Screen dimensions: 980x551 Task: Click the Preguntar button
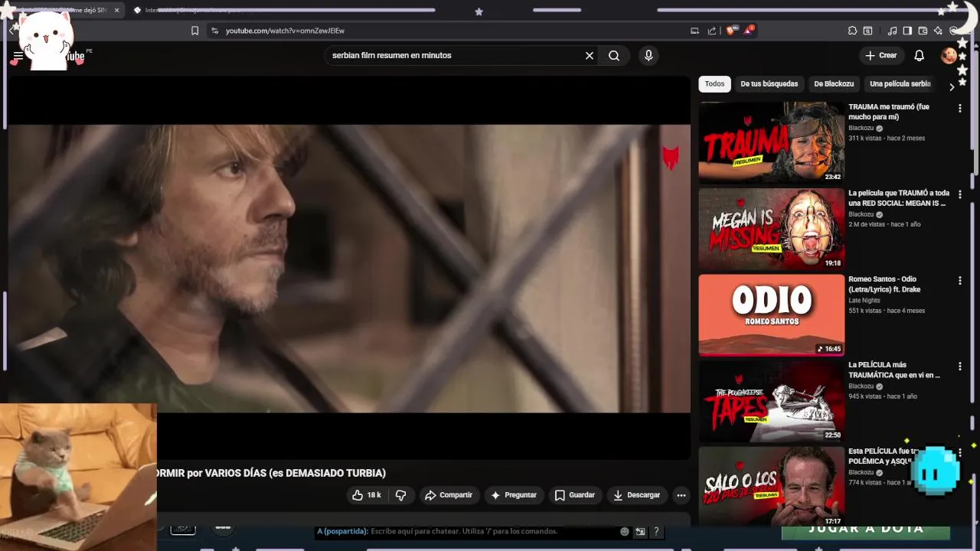pos(514,495)
